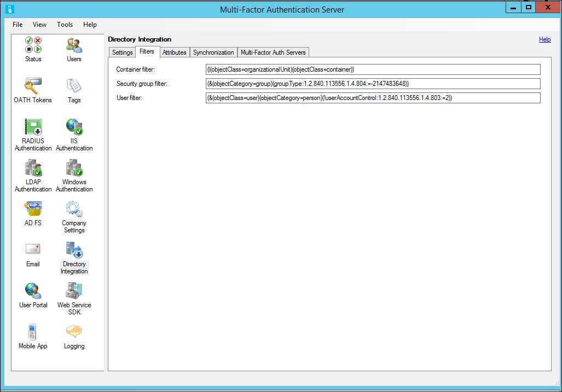
Task: Open the Tools menu
Action: (x=65, y=25)
